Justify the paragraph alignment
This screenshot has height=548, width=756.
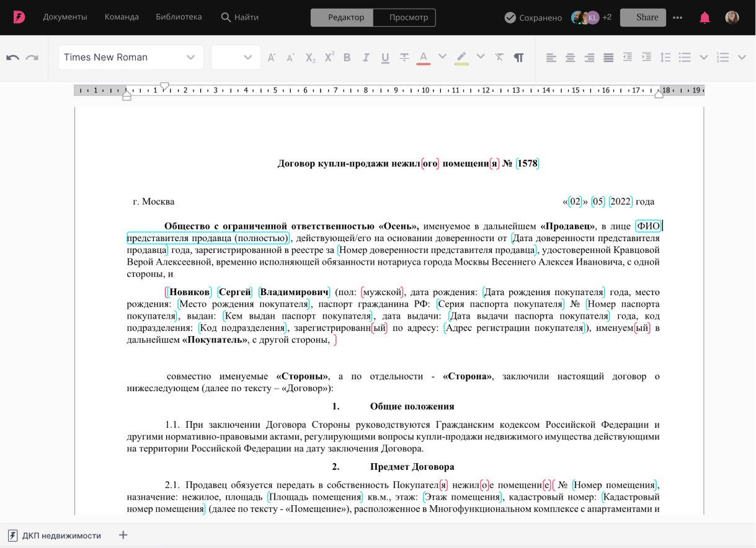[x=608, y=57]
